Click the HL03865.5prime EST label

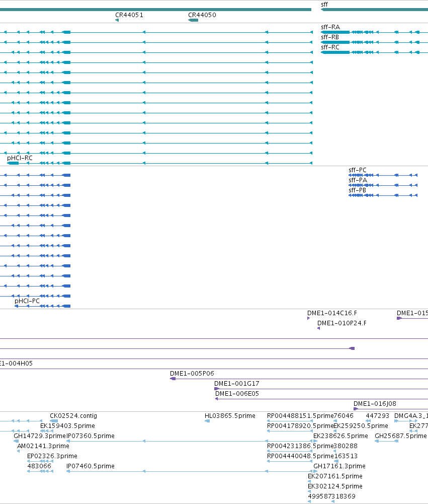click(x=230, y=416)
